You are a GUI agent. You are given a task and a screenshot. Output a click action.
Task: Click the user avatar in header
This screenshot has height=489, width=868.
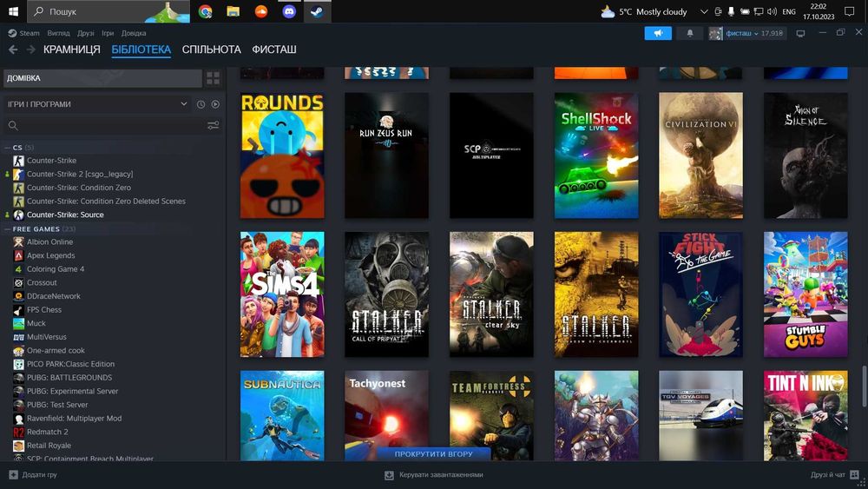(715, 33)
